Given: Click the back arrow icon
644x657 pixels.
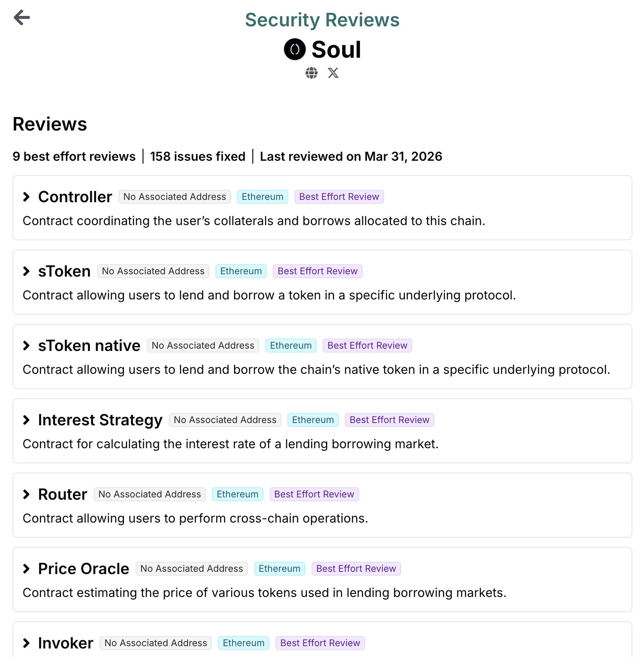Looking at the screenshot, I should (22, 17).
